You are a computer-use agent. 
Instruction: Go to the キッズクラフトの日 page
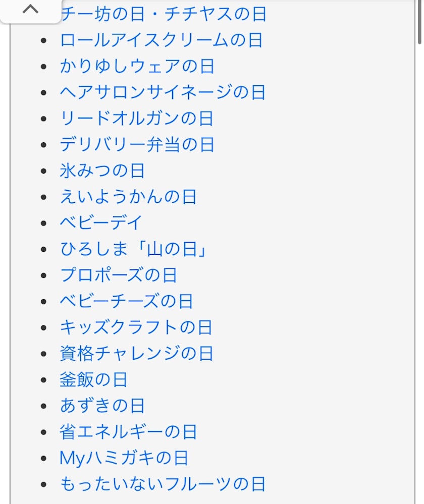coord(136,327)
